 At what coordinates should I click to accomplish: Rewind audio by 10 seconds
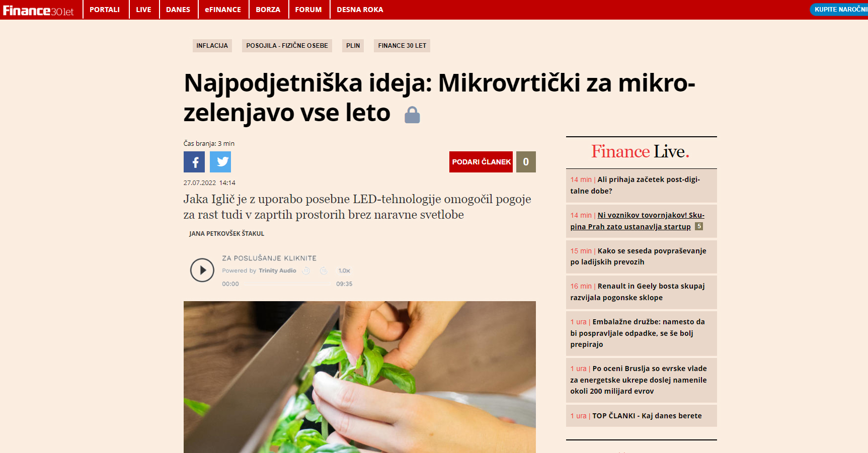(x=306, y=270)
